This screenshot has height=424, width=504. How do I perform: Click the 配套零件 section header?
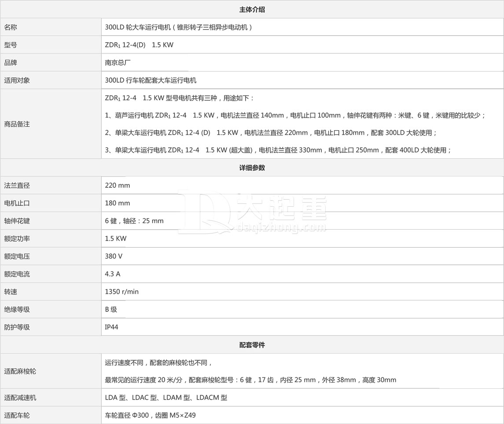pos(252,345)
